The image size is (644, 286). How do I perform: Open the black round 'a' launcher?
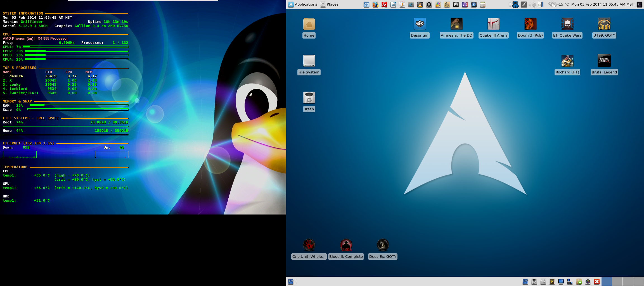pyautogui.click(x=429, y=4)
